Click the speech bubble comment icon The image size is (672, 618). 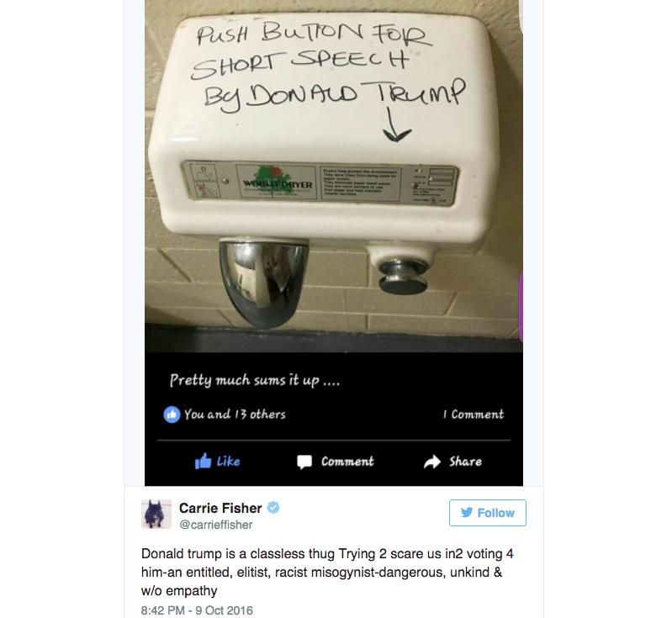[x=304, y=462]
